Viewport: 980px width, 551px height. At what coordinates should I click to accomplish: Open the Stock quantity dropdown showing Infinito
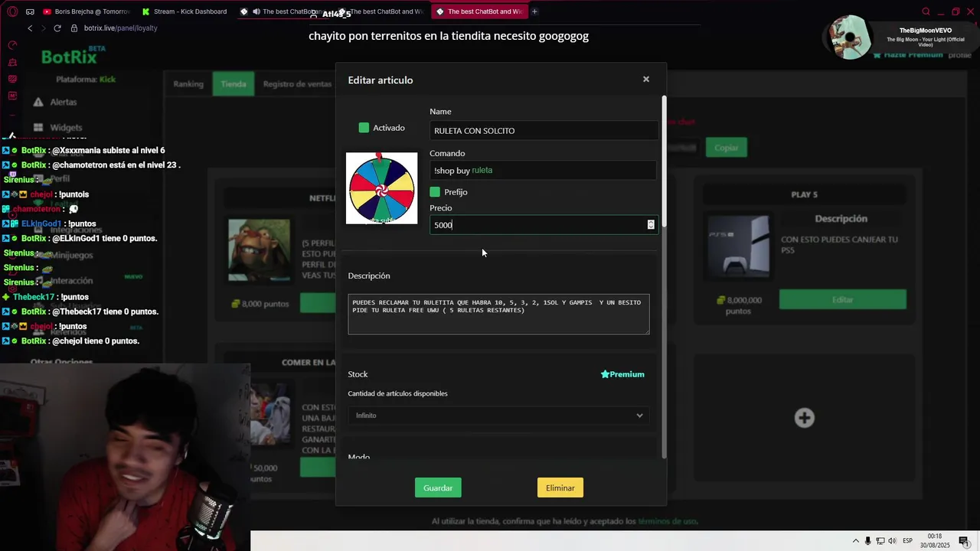[x=498, y=416]
